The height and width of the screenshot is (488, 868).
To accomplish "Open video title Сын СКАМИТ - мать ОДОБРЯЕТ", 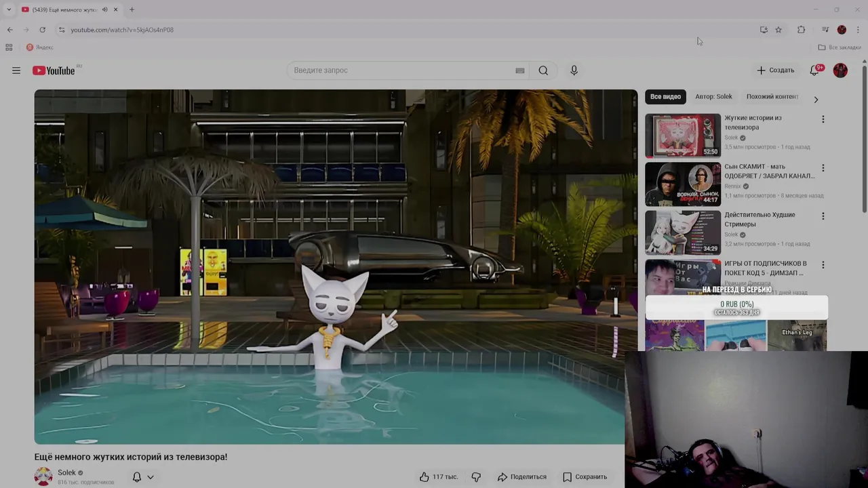I will coord(769,171).
